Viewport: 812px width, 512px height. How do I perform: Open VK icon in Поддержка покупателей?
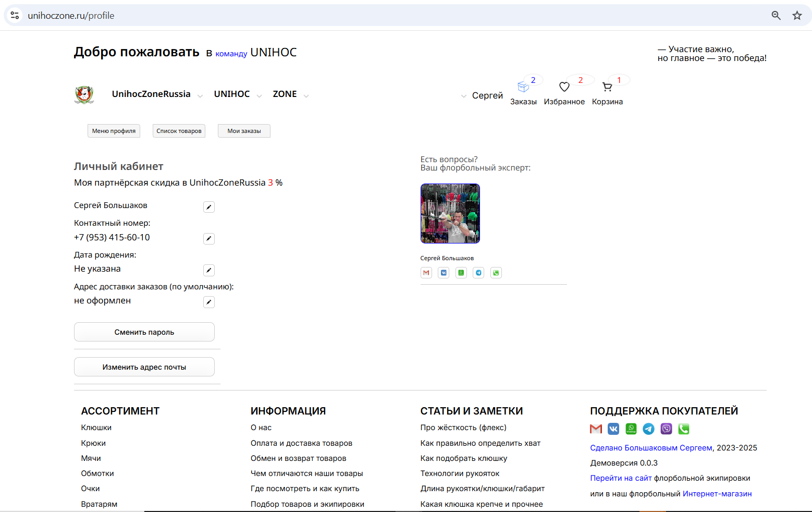(x=613, y=429)
